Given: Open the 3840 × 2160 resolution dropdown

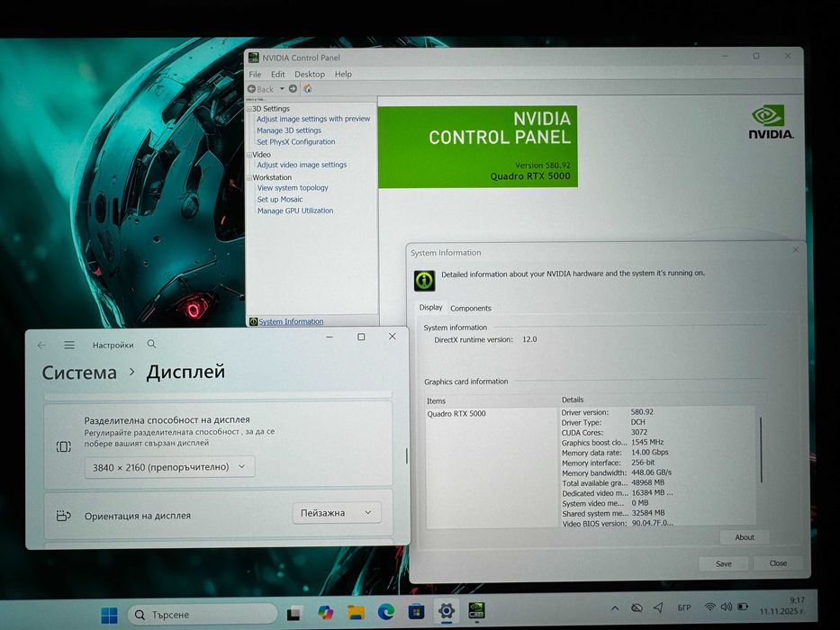Looking at the screenshot, I should (169, 467).
